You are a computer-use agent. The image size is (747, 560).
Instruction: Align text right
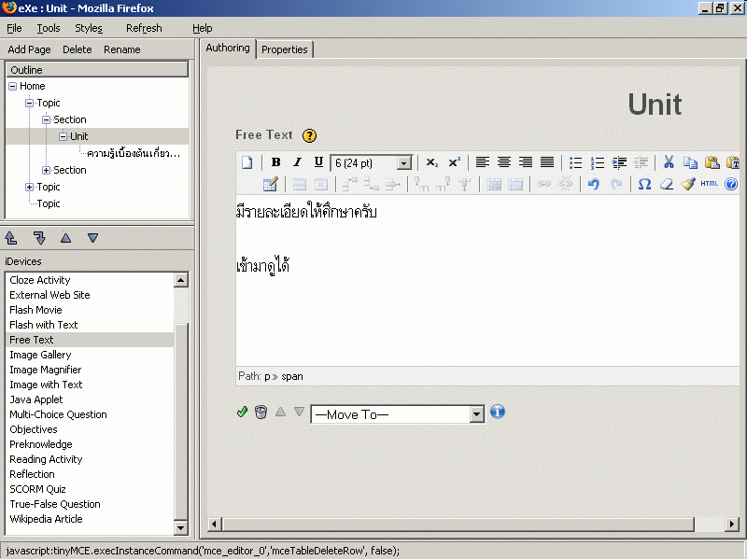(x=526, y=162)
